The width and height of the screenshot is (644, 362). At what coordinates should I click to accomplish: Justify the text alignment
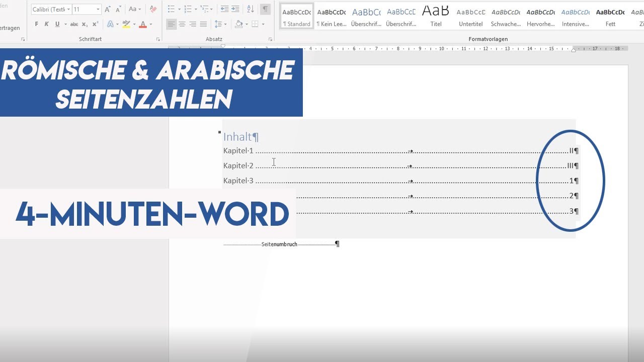point(203,24)
